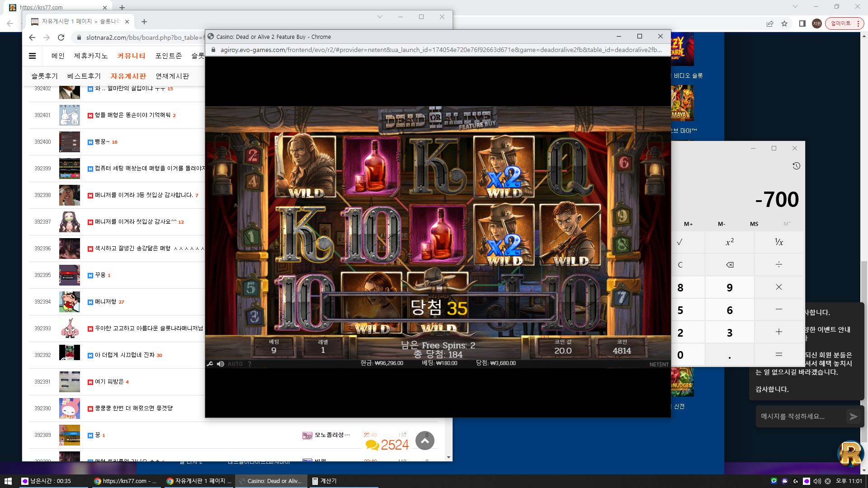Click the plus key in Calculator
868x488 pixels.
(779, 333)
